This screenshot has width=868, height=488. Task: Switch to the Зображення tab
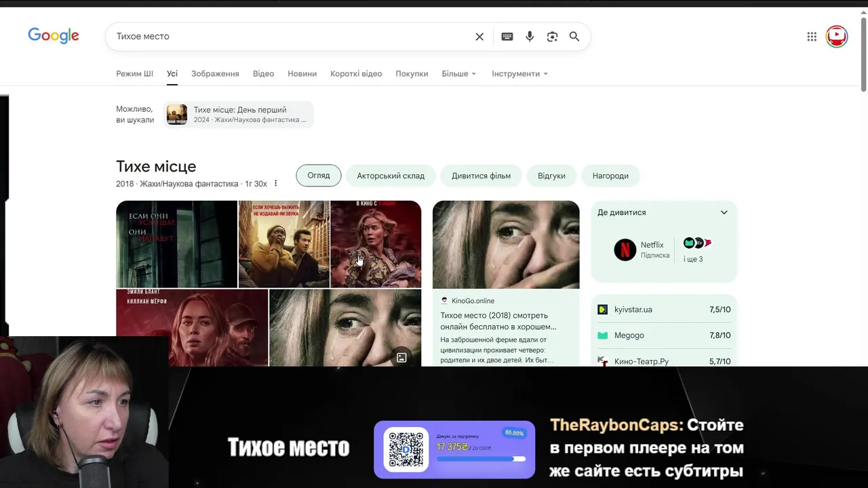[215, 73]
